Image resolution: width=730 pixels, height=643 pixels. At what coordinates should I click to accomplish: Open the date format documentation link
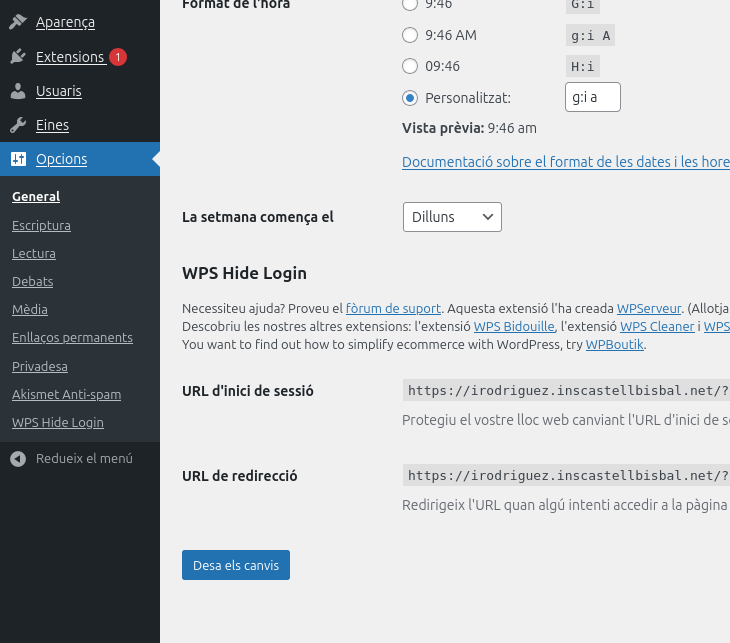pos(565,161)
